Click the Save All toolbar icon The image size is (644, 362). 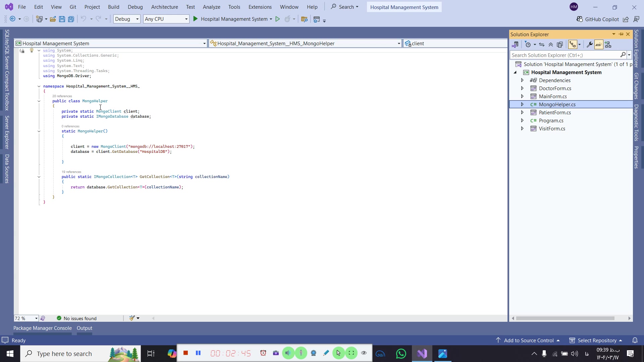[71, 19]
